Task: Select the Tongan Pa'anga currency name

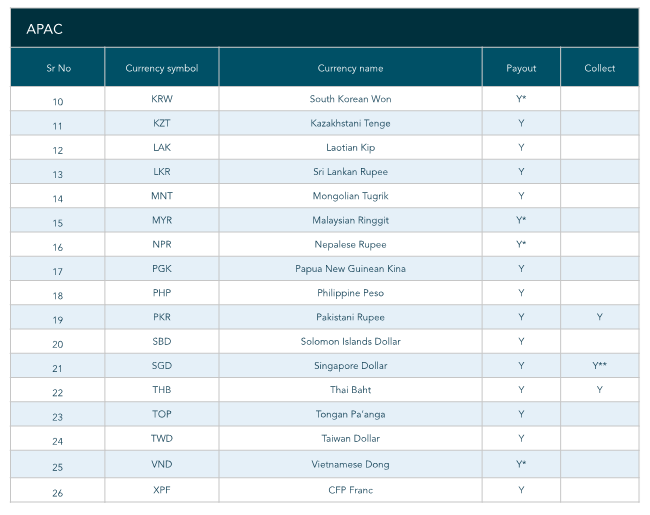Action: coord(350,414)
